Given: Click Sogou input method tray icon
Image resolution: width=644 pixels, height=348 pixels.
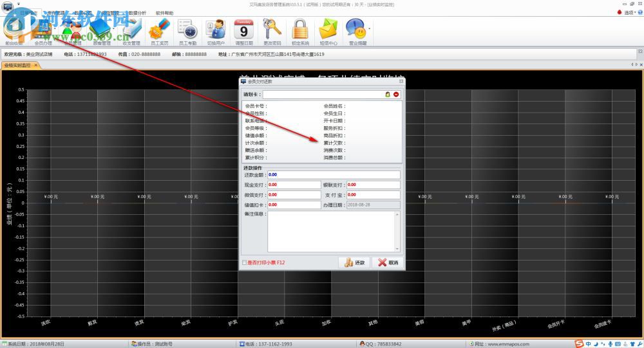Looking at the screenshot, I should [579, 344].
